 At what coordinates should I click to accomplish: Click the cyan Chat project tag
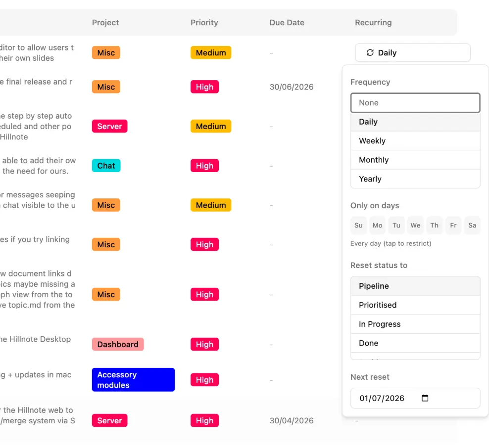coord(106,166)
